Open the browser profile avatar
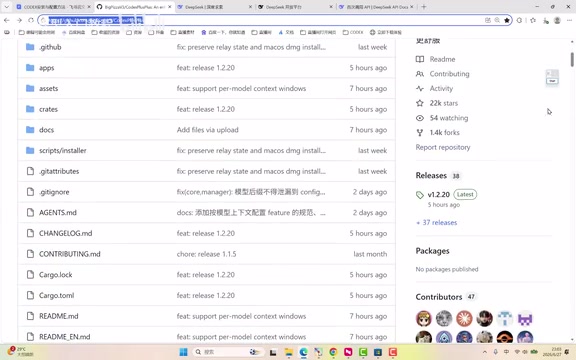The height and width of the screenshot is (360, 576). point(557,20)
